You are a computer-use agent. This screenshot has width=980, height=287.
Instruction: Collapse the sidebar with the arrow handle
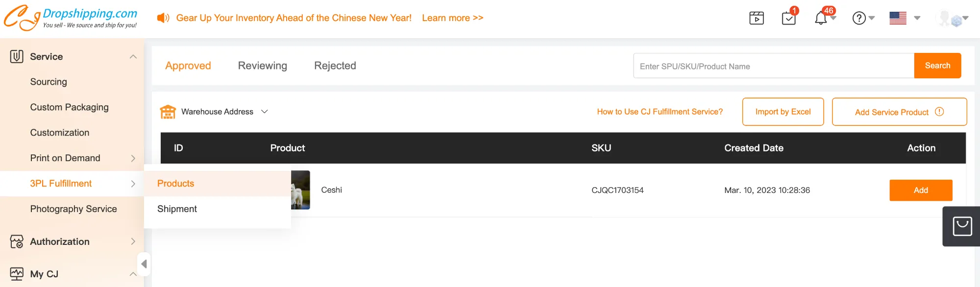coord(144,264)
